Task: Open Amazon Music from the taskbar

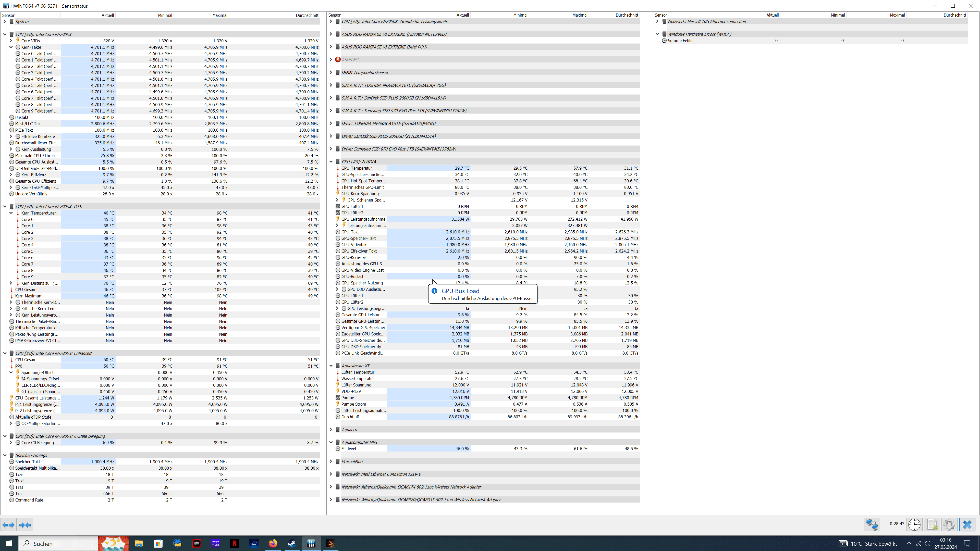Action: [216, 543]
